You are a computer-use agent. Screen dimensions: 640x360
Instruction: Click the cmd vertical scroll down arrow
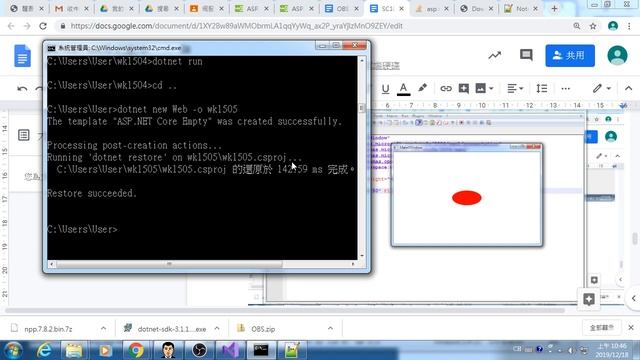pos(362,256)
